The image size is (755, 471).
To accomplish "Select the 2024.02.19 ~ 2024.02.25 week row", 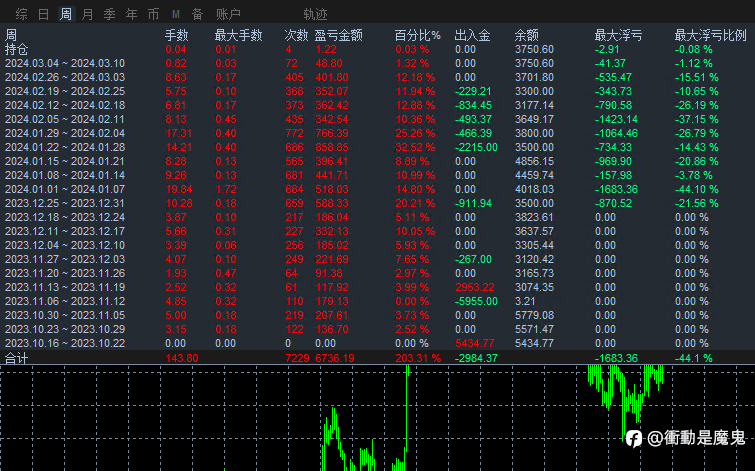I will (378, 91).
